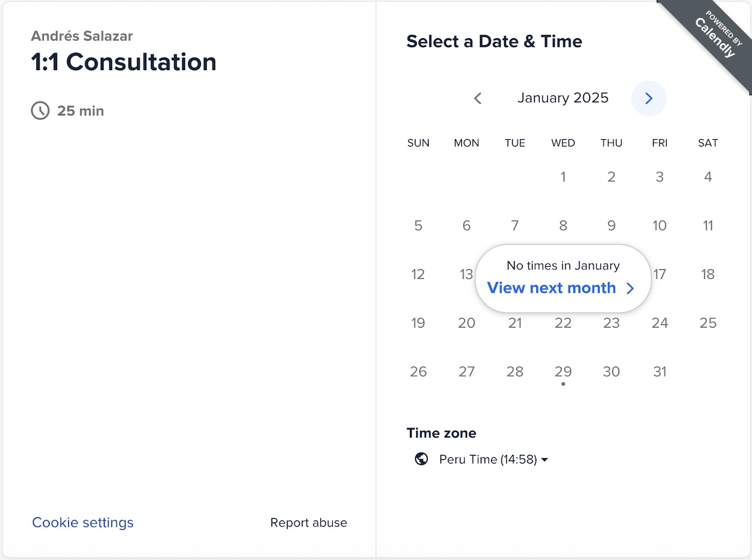Click the clock duration icon
The height and width of the screenshot is (560, 752).
tap(40, 111)
